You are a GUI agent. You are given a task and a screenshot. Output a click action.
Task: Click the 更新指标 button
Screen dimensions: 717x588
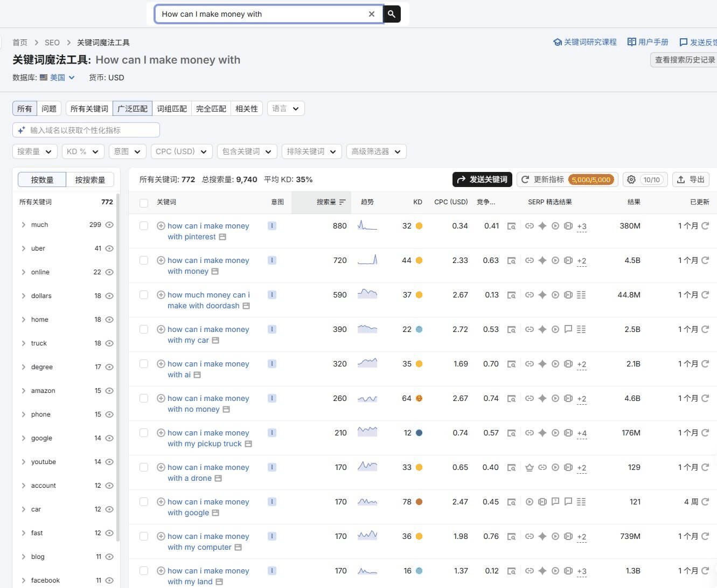tap(567, 179)
